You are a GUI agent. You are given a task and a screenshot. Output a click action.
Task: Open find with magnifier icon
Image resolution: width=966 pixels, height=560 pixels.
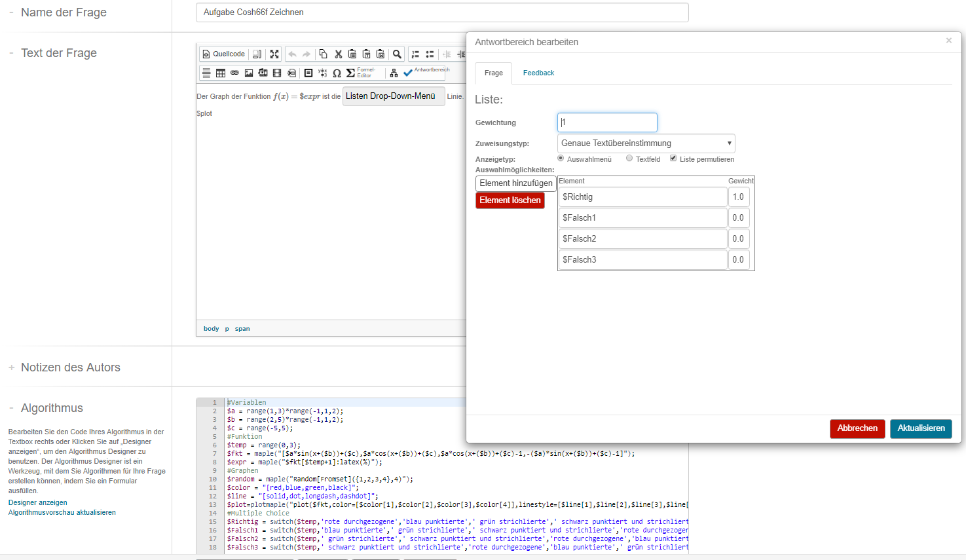point(397,54)
